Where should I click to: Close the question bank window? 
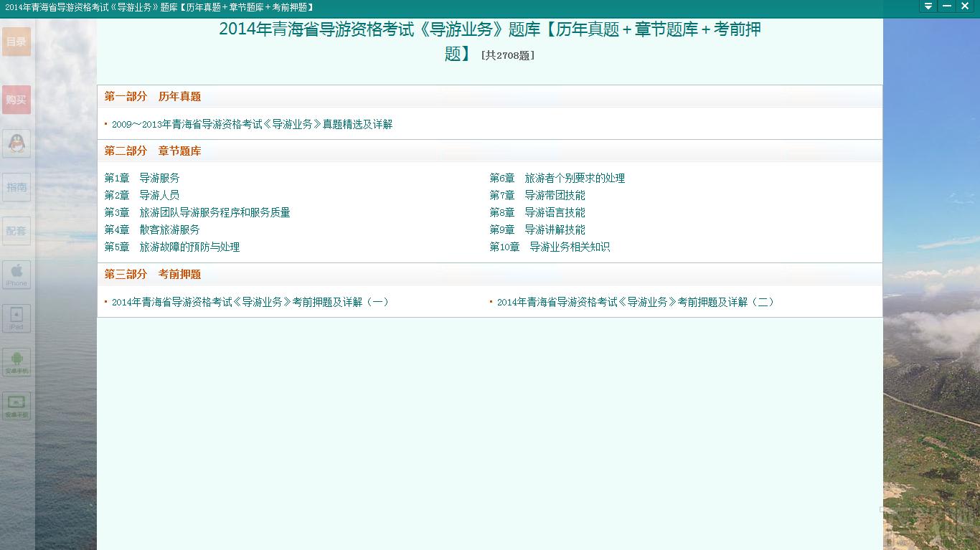[965, 6]
